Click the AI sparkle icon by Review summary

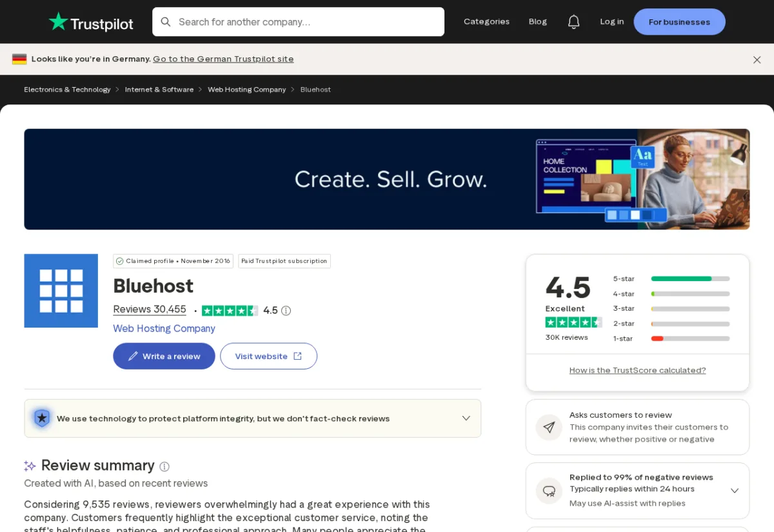click(x=30, y=466)
